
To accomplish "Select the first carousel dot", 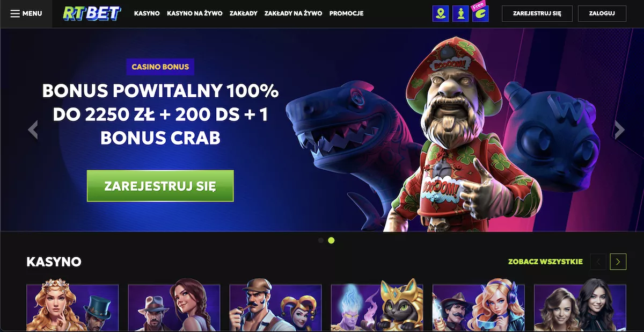I will tap(321, 240).
